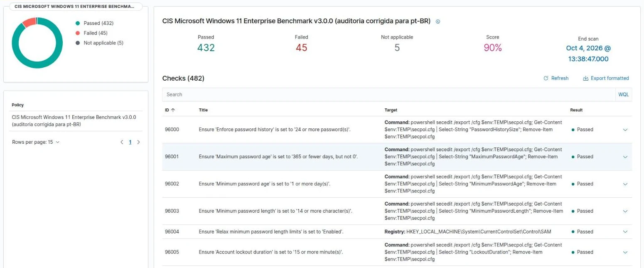Open the WQL query language selector
The height and width of the screenshot is (268, 644).
(x=623, y=94)
